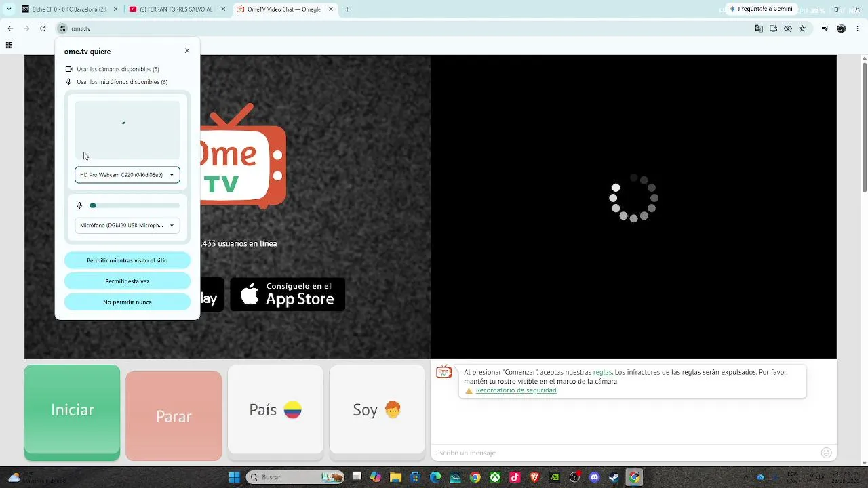
Task: Choose 'No permitir nunca' option
Action: click(127, 302)
